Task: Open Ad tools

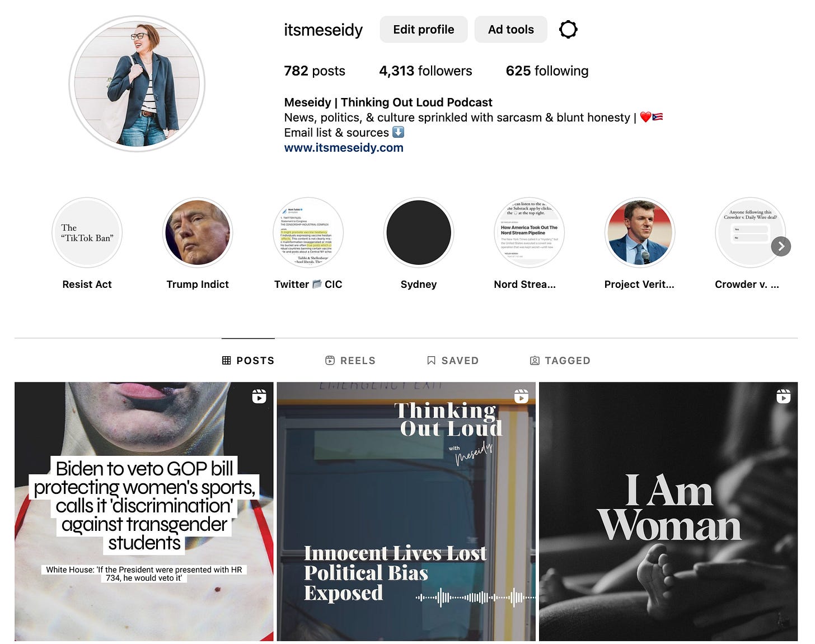Action: tap(511, 29)
